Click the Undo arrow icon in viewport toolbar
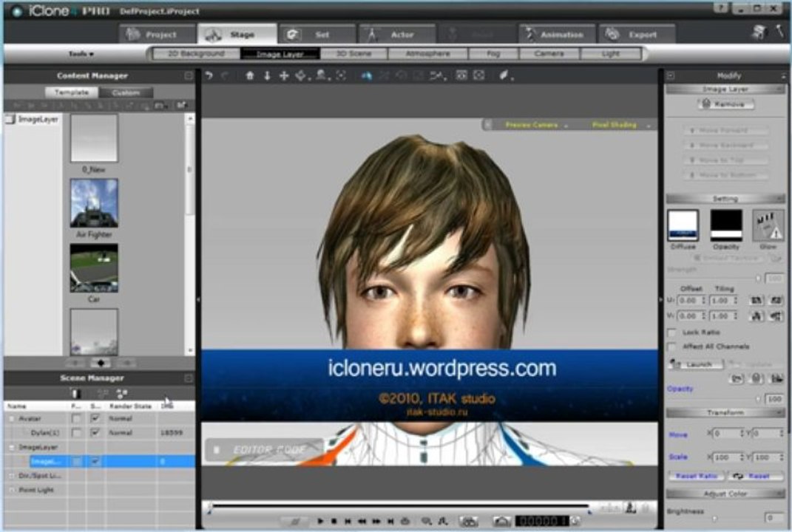 click(209, 75)
